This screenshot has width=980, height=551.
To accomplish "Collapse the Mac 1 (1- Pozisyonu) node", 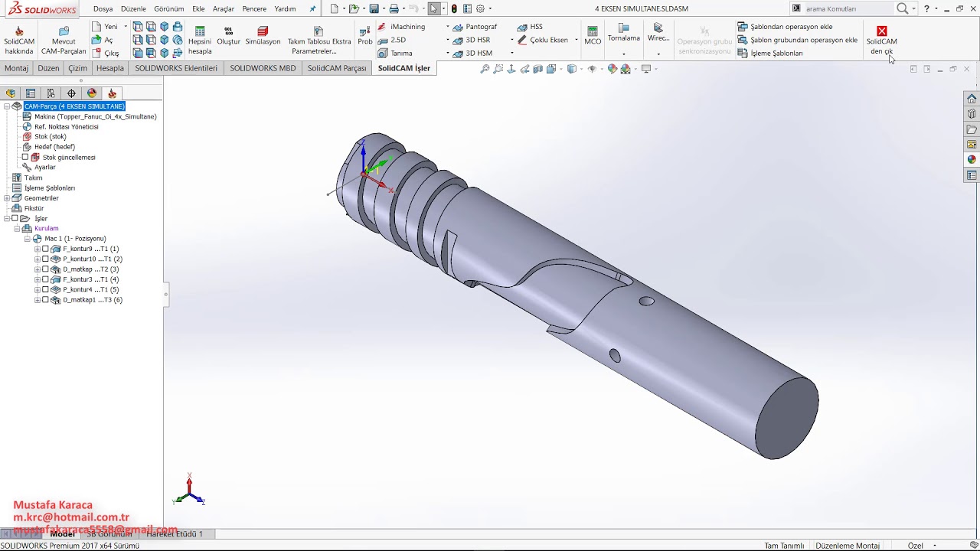I will pos(28,239).
